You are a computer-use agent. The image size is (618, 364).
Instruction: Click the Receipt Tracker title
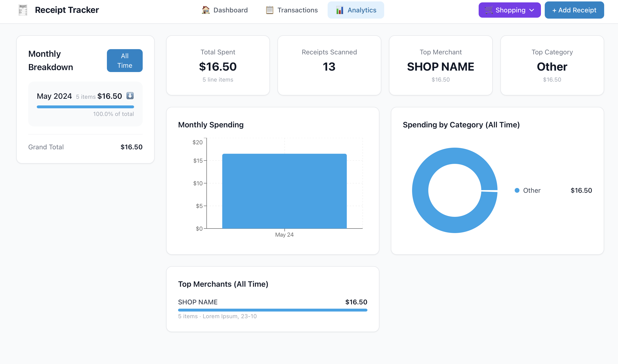click(x=67, y=10)
